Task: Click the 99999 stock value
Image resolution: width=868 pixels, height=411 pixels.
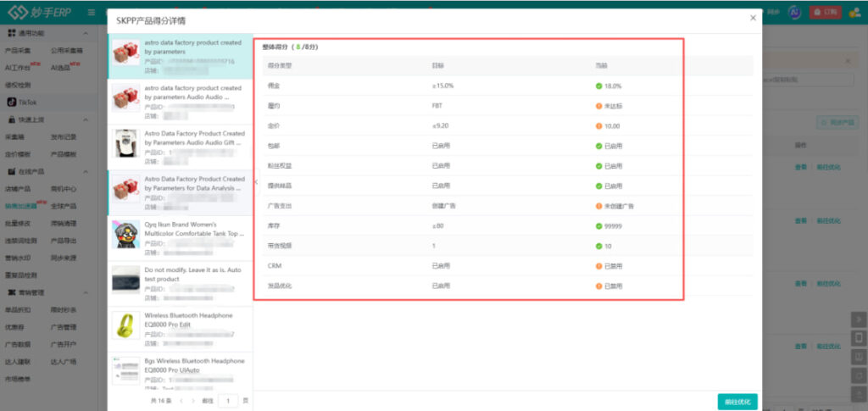Action: tap(613, 226)
